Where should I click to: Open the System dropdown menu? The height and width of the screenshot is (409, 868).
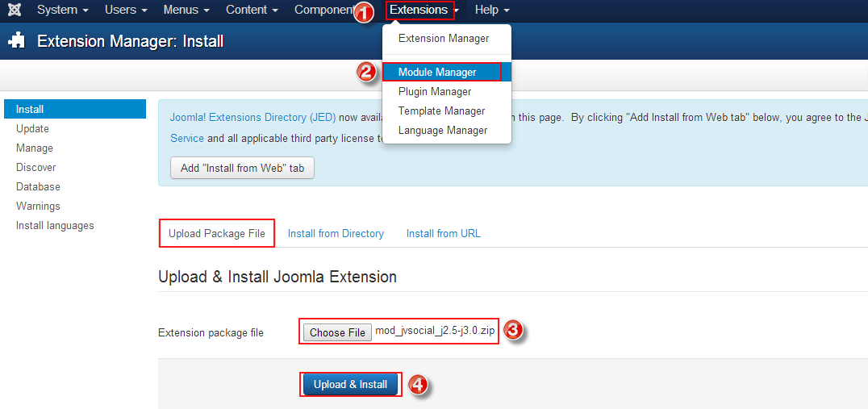[x=63, y=10]
